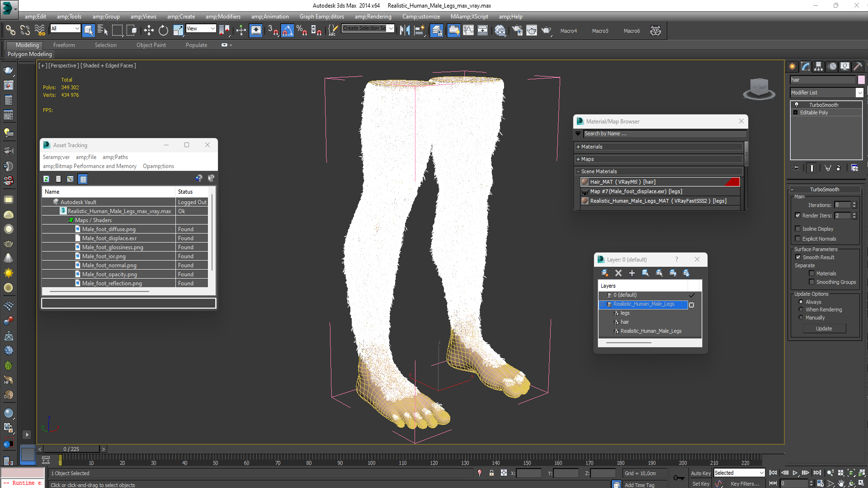Open the selection filter All dropdown
This screenshot has width=868, height=488.
(x=65, y=28)
